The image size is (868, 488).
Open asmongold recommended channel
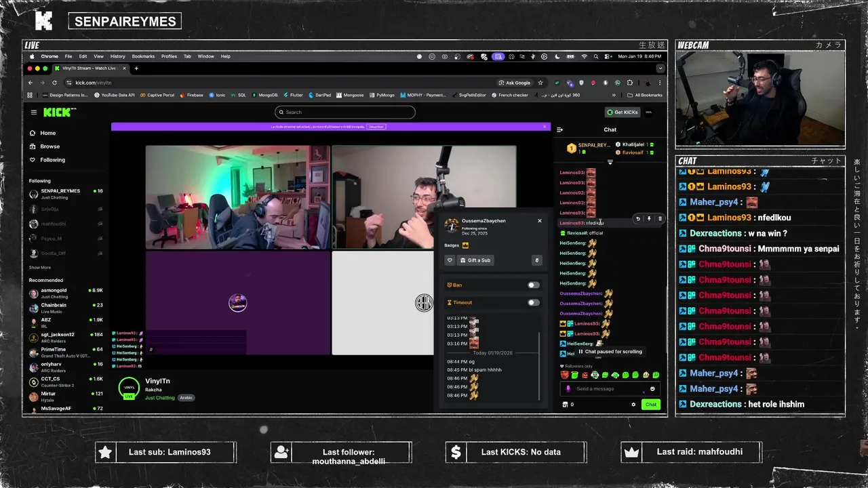[x=65, y=293]
